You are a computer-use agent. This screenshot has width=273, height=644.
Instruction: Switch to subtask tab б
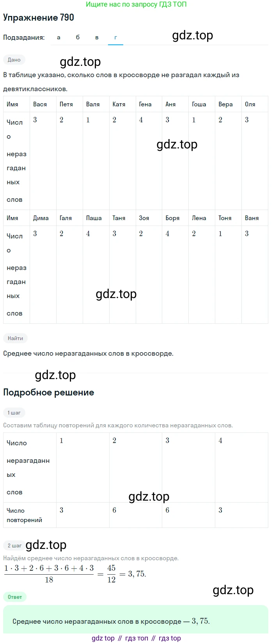[78, 37]
